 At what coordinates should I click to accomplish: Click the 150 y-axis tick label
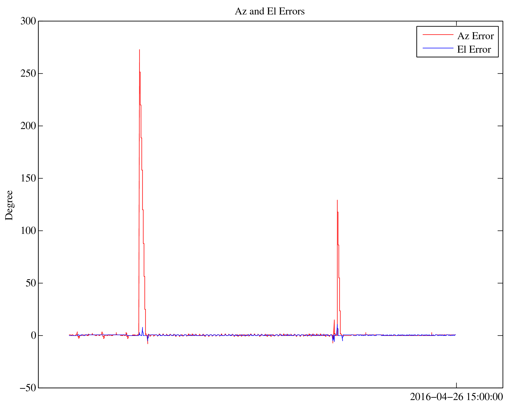(28, 178)
